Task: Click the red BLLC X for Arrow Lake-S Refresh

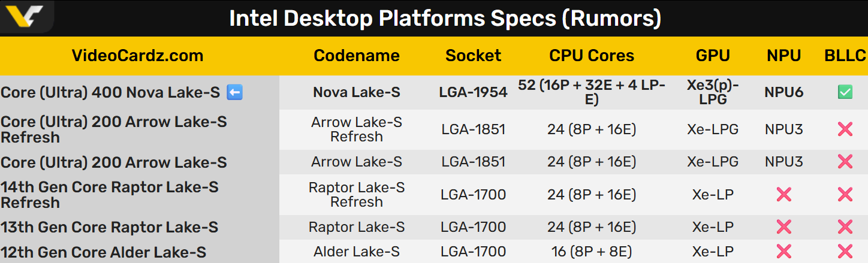Action: click(845, 129)
